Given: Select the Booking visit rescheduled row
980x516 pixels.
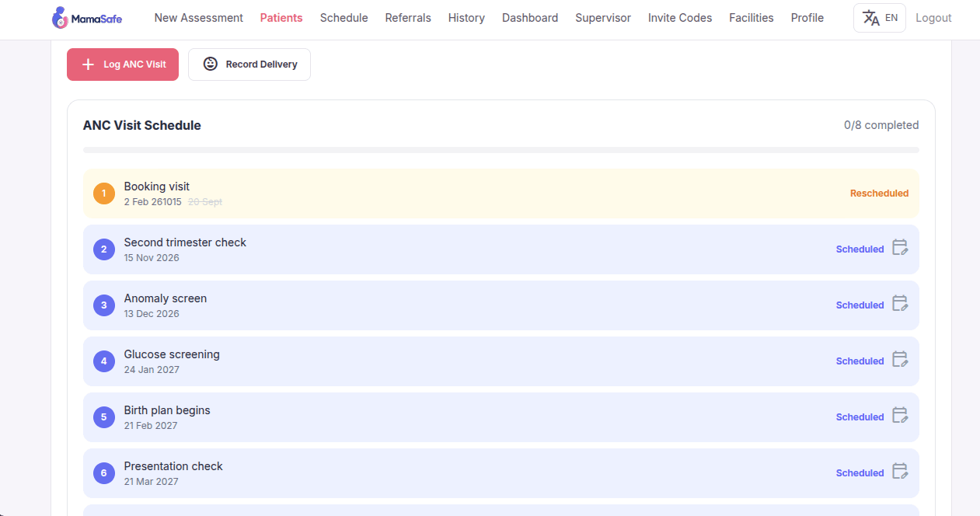Looking at the screenshot, I should (x=501, y=193).
